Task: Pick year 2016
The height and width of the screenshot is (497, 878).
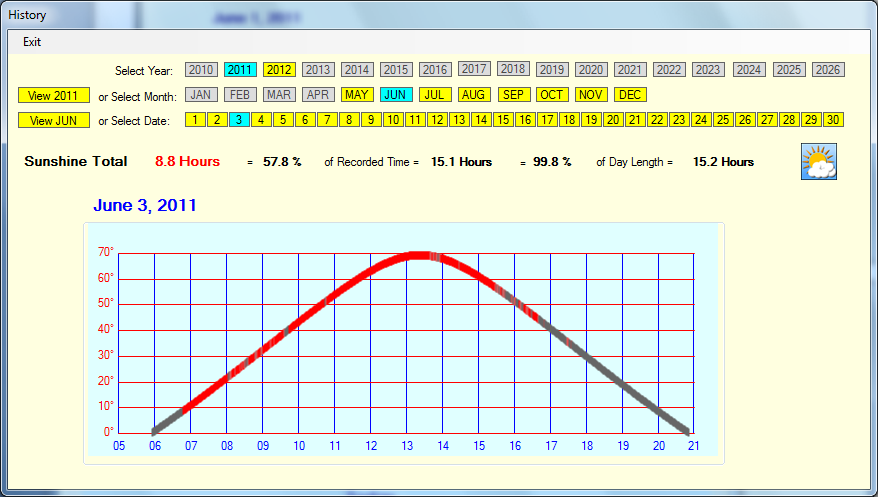Action: 435,70
